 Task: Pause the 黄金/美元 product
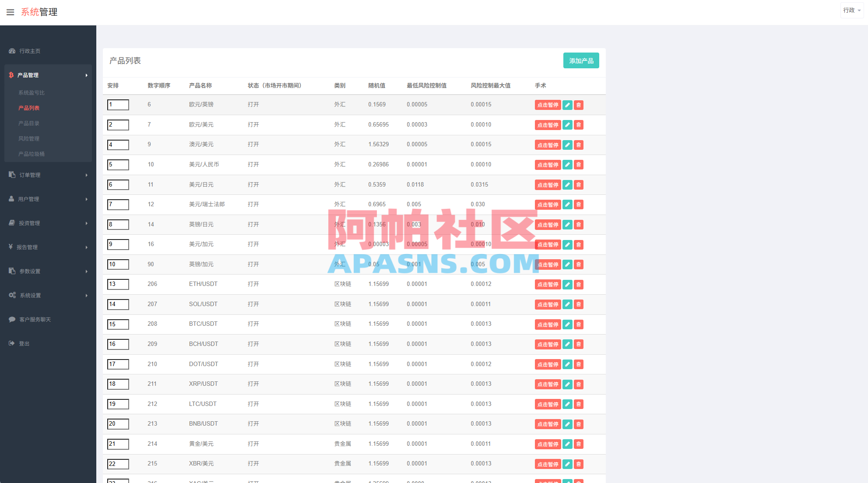[547, 444]
